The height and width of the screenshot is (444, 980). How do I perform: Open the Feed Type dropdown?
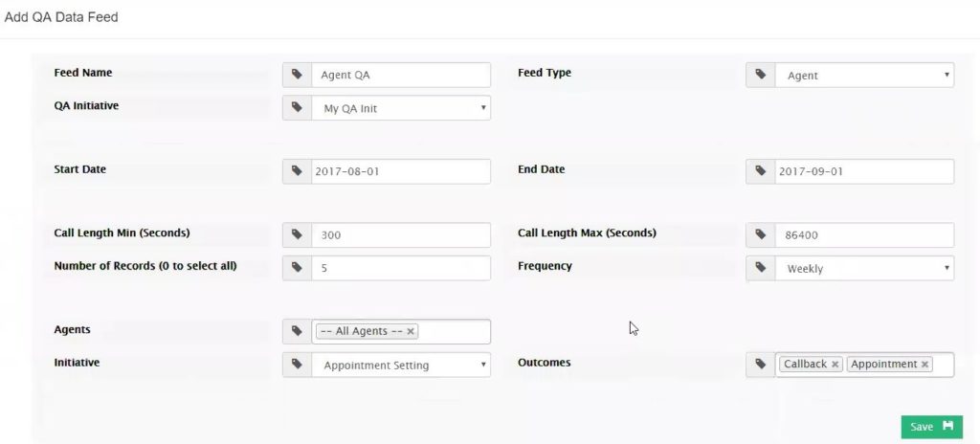[864, 75]
